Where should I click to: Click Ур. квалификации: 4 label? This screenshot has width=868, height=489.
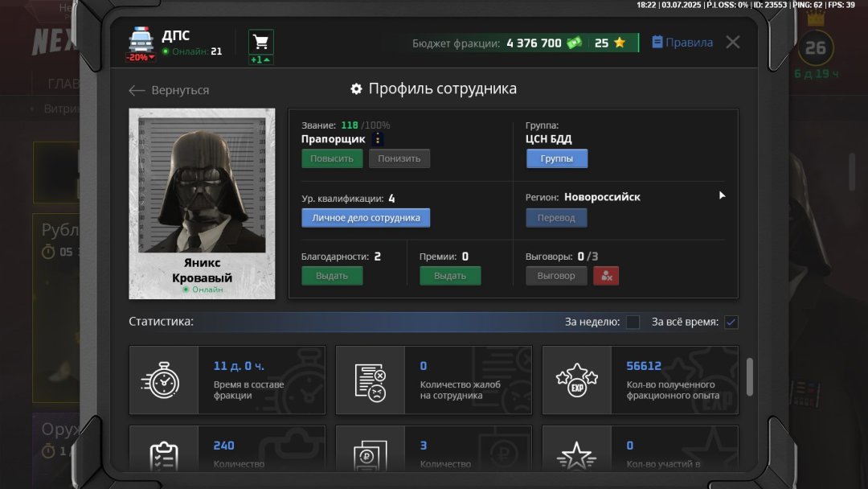348,199
